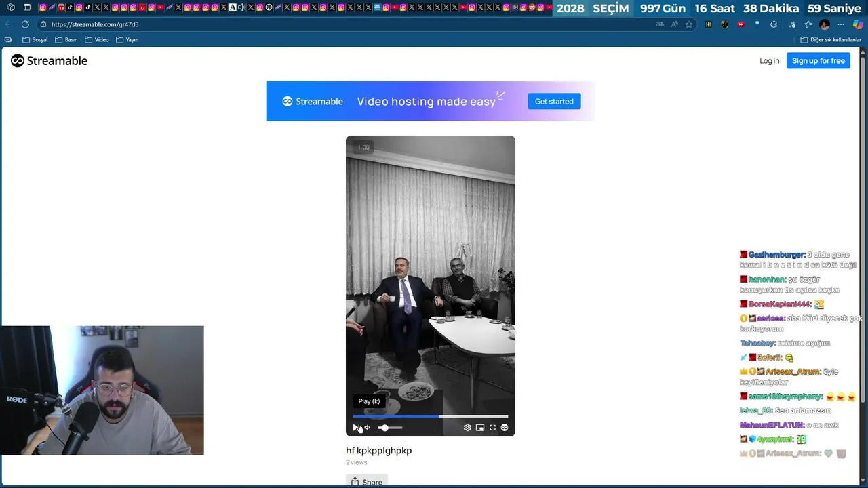Click chat username Tahaabey
Viewport: 868px width, 488px height.
pyautogui.click(x=757, y=343)
